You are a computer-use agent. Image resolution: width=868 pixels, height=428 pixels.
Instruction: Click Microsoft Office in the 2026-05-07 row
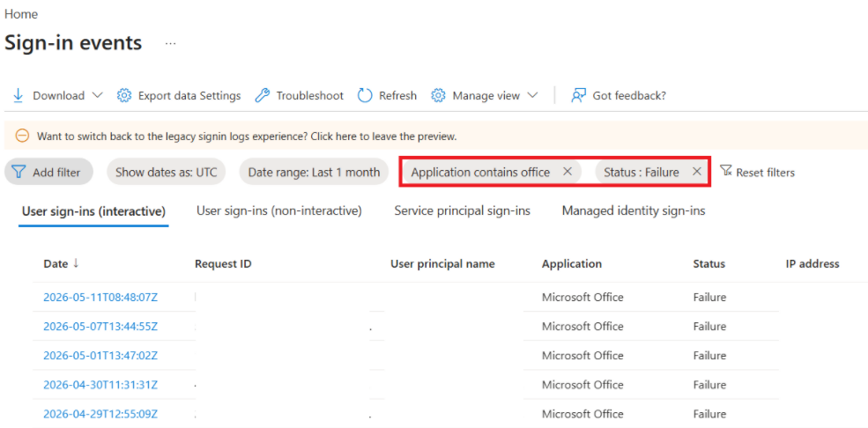(582, 326)
